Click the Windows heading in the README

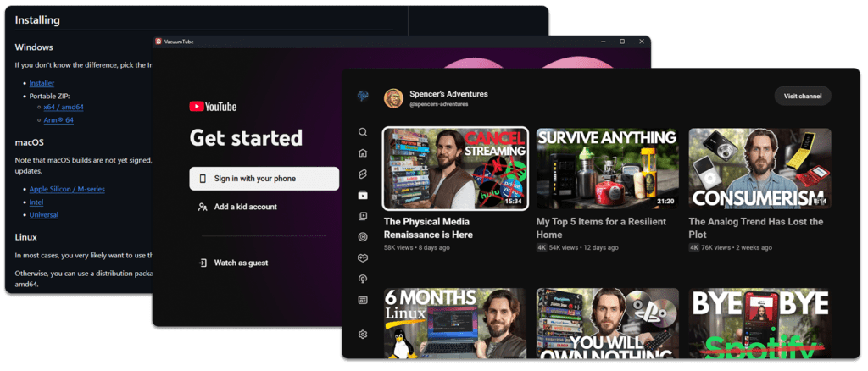34,47
